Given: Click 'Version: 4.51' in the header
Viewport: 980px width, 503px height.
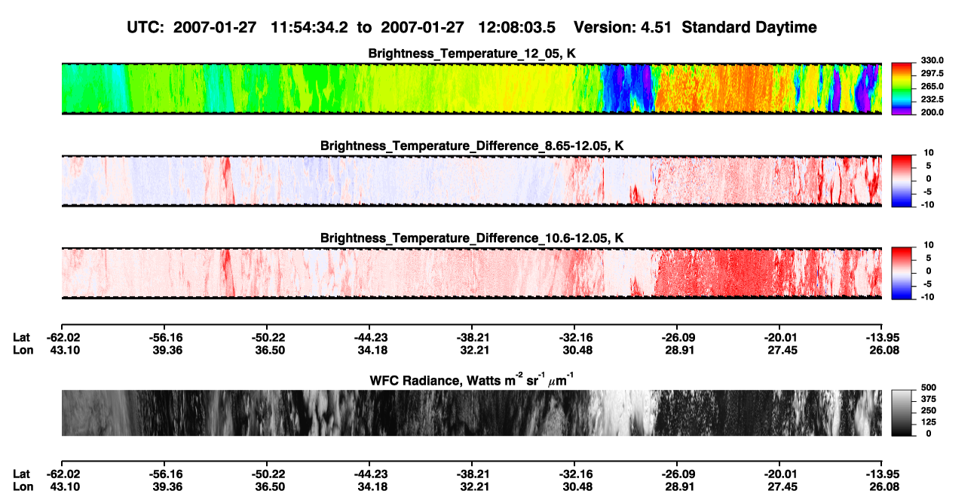Looking at the screenshot, I should click(623, 27).
